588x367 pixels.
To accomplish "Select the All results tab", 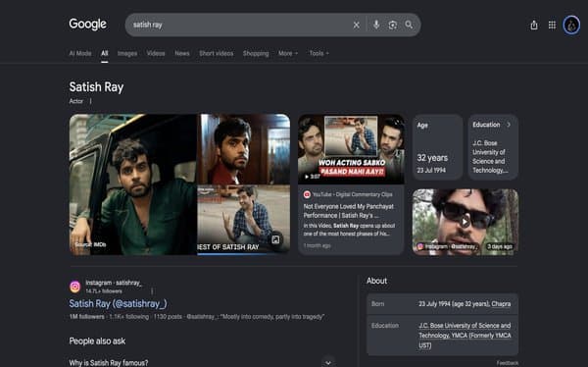I will click(104, 53).
